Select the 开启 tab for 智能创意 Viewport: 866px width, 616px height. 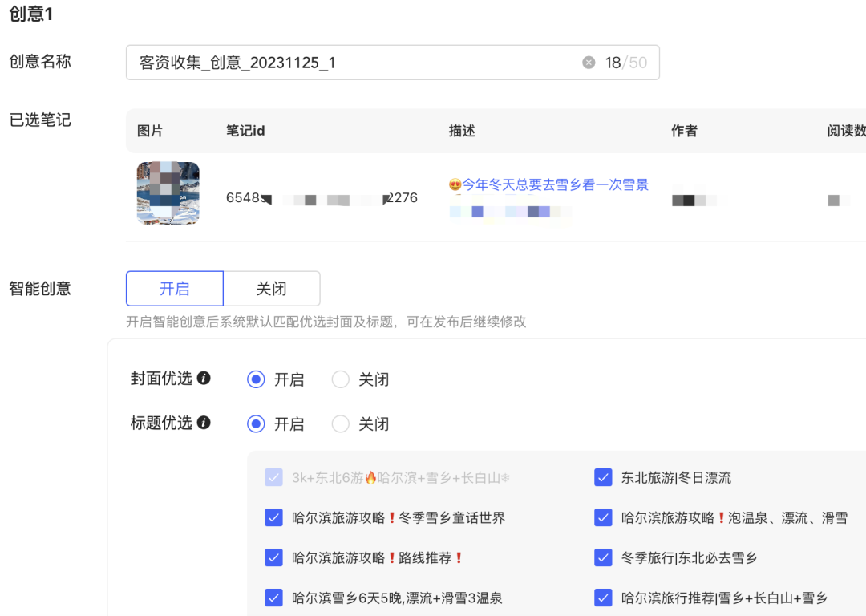pos(174,288)
